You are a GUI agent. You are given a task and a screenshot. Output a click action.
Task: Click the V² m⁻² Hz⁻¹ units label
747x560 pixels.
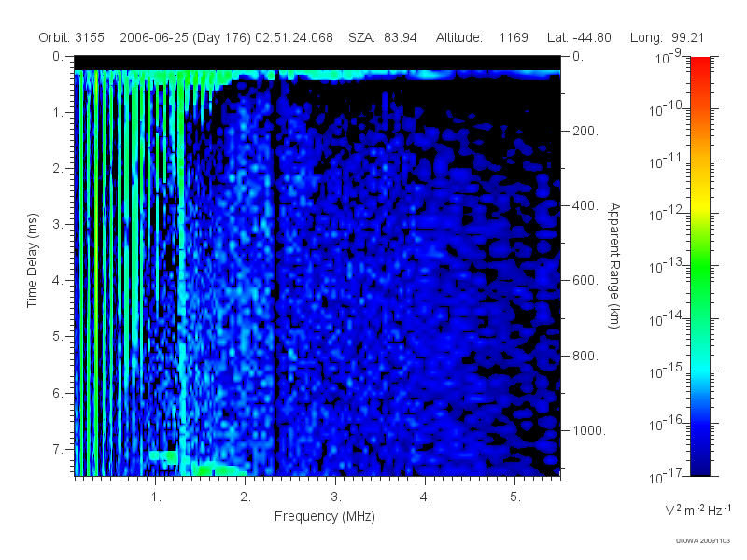(698, 510)
